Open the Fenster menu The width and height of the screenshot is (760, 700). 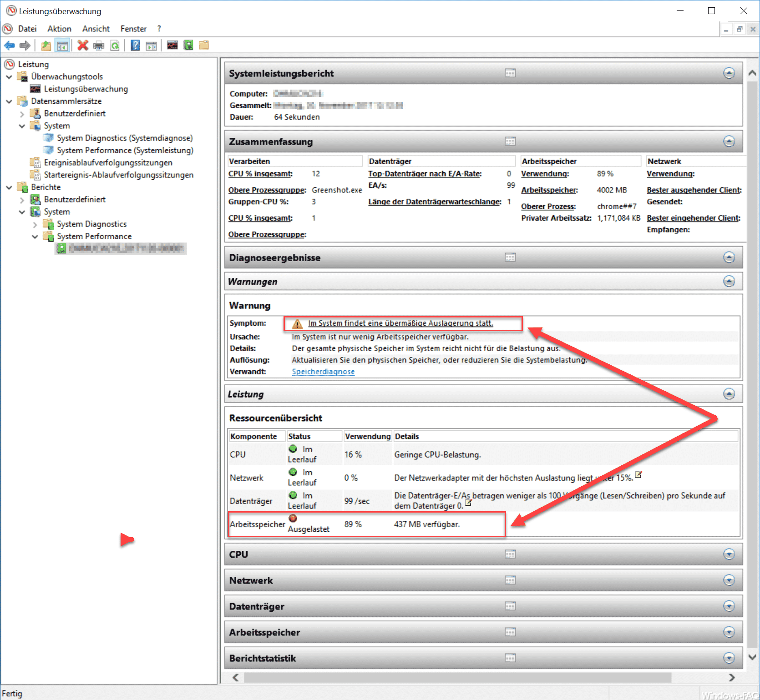[133, 29]
